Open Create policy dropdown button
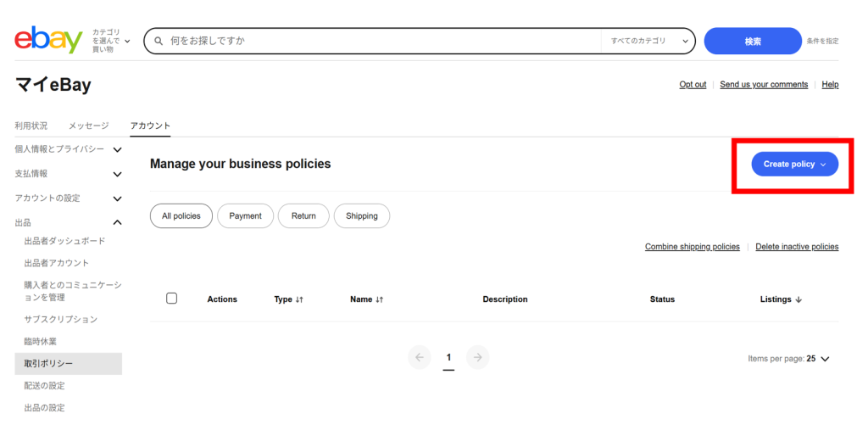Viewport: 868px width, 436px height. click(794, 164)
